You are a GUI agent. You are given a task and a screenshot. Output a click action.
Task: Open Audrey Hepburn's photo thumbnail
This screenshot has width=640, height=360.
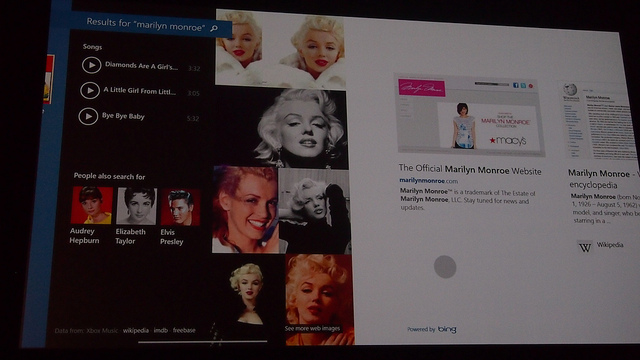point(91,205)
